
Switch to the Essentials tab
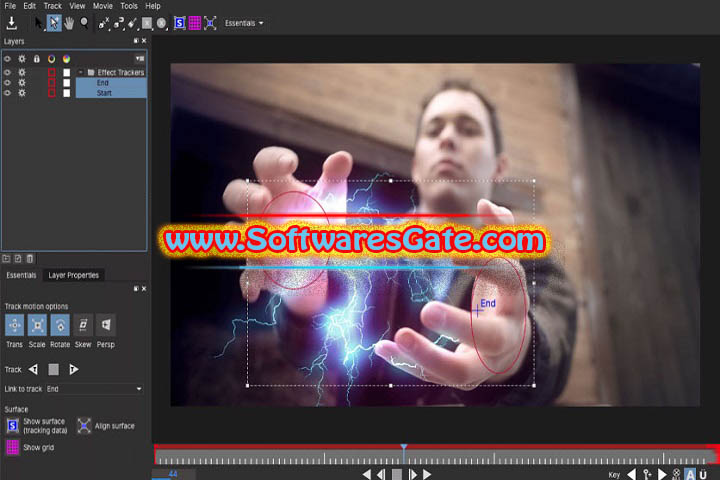21,275
